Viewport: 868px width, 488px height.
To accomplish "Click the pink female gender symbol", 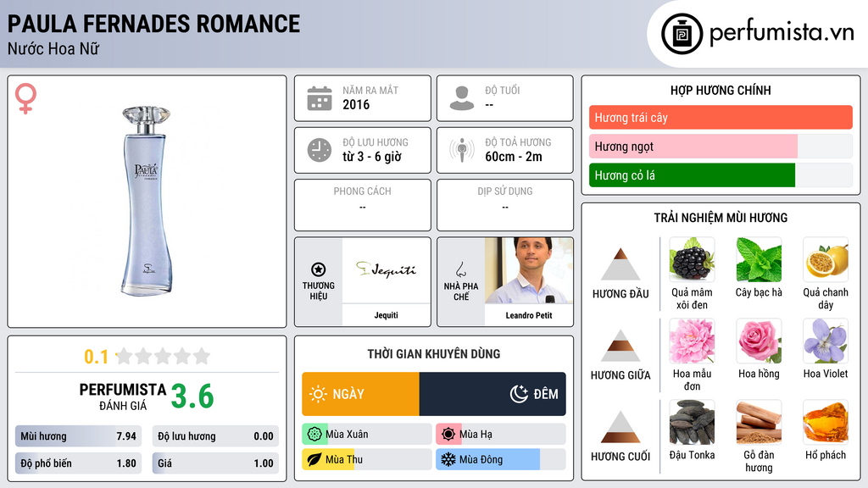I will [25, 98].
